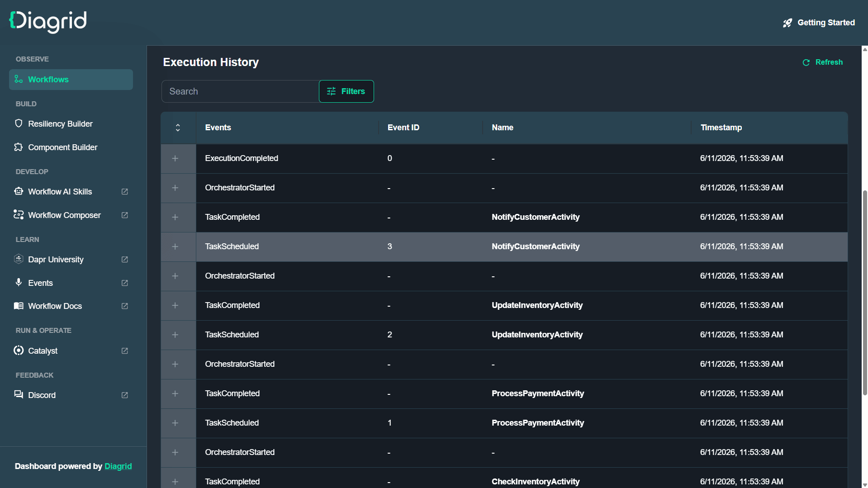Click the Timestamp column header
This screenshot has width=868, height=488.
(721, 128)
